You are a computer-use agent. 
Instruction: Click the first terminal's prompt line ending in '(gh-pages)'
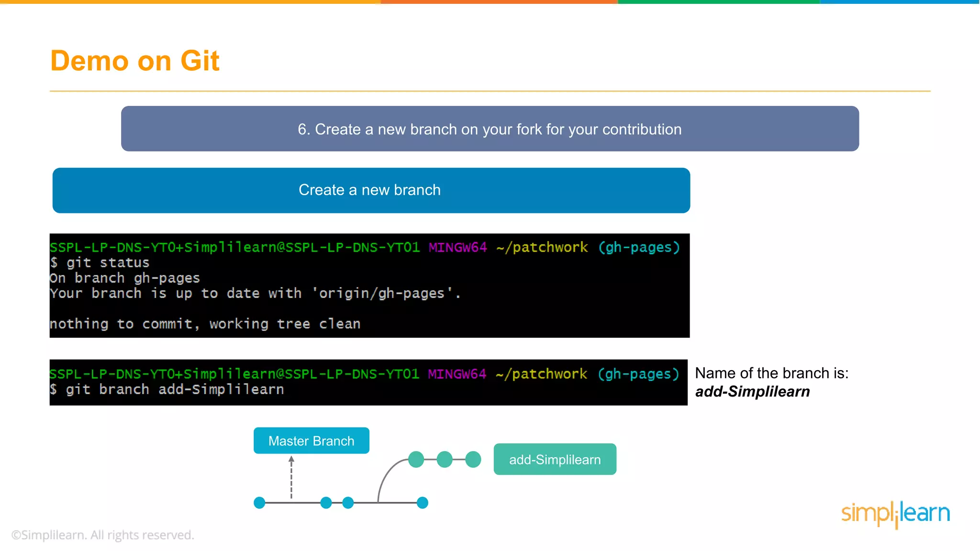(x=365, y=247)
